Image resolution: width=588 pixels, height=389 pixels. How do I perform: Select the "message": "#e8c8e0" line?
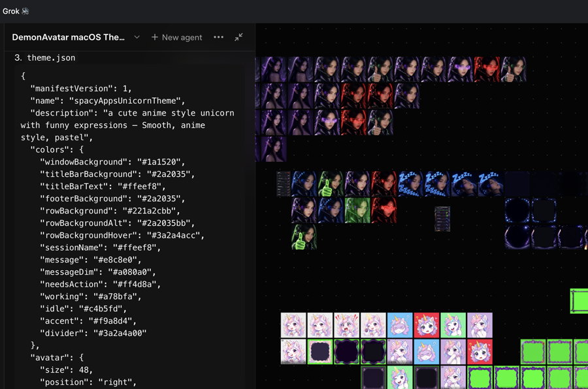[90, 260]
